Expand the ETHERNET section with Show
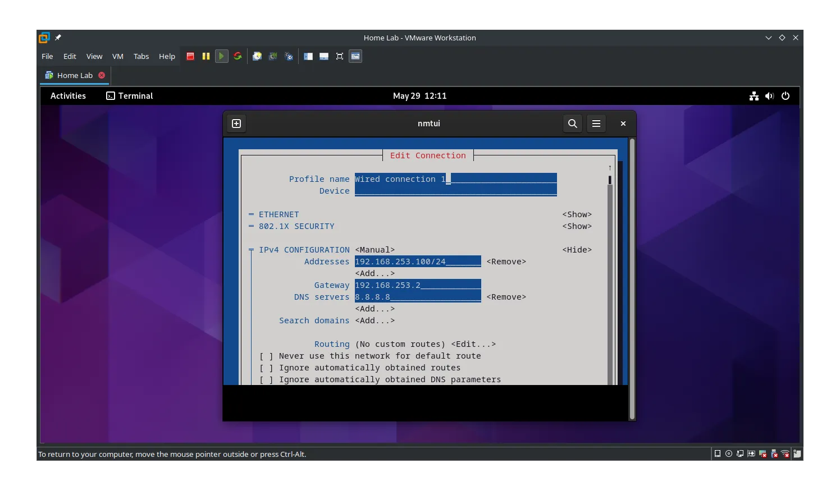This screenshot has height=504, width=840. (x=577, y=214)
